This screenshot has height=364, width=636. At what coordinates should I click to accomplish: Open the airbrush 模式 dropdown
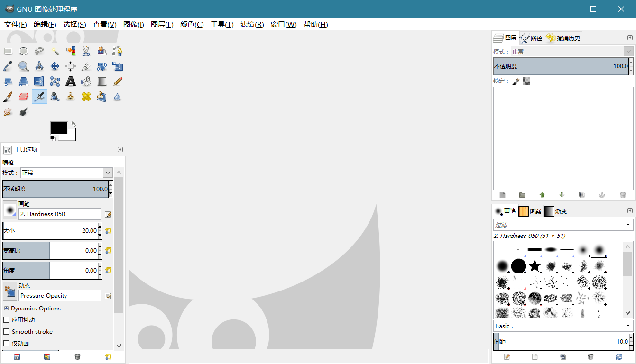pos(108,173)
